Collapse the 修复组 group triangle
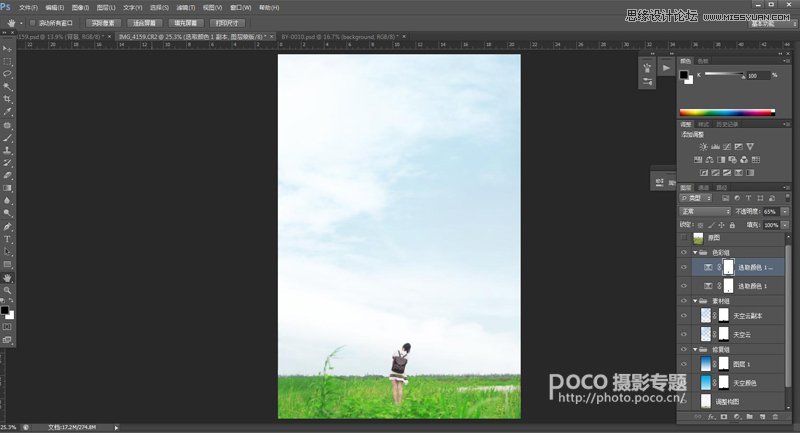 [x=695, y=349]
